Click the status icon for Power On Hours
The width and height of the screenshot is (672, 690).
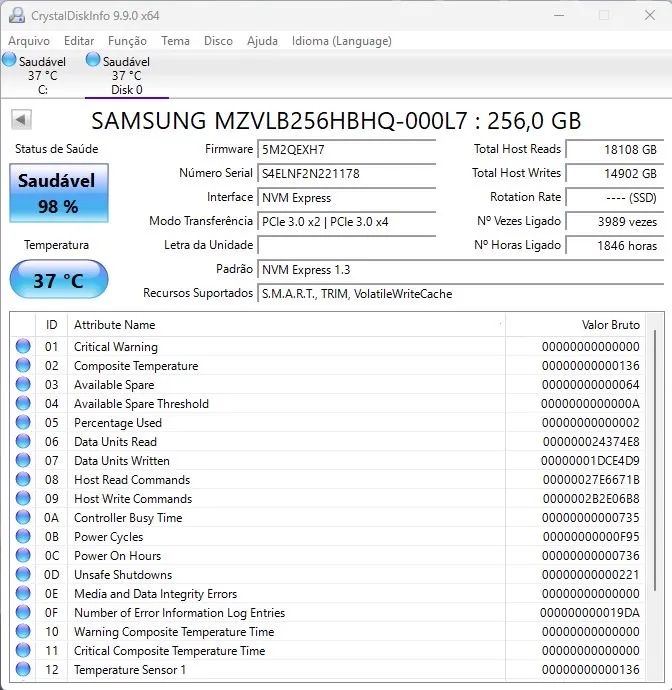click(x=23, y=555)
